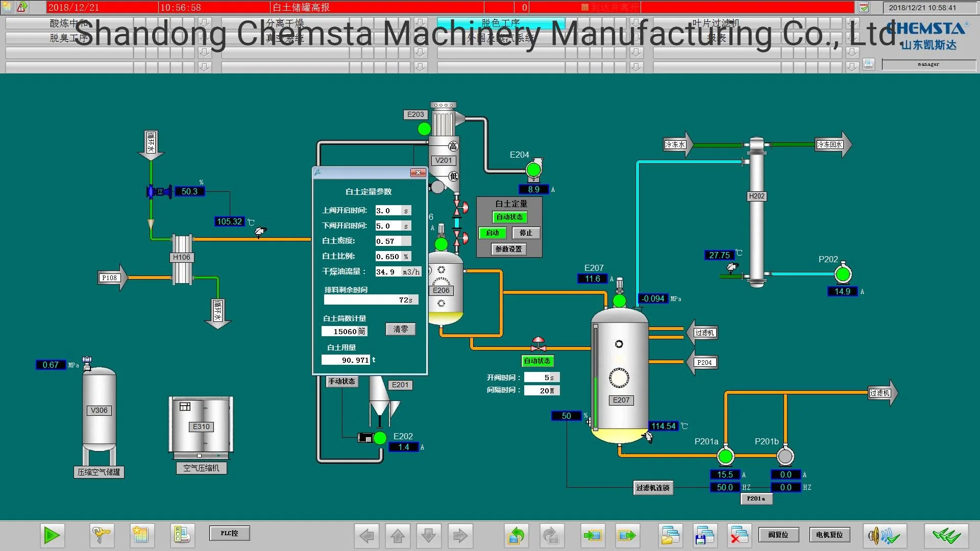Image resolution: width=980 pixels, height=551 pixels.
Task: Click the down arrow navigation icon
Action: [x=429, y=536]
